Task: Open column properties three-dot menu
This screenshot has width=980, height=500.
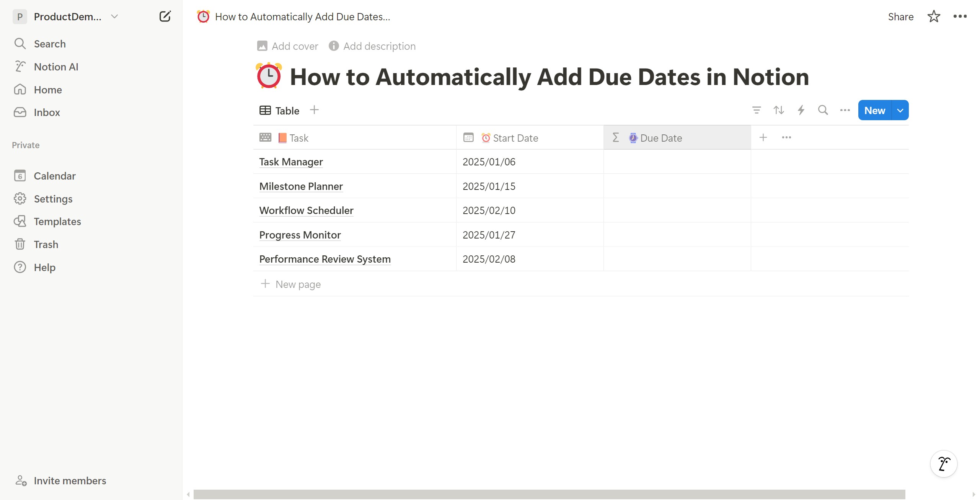Action: 786,137
